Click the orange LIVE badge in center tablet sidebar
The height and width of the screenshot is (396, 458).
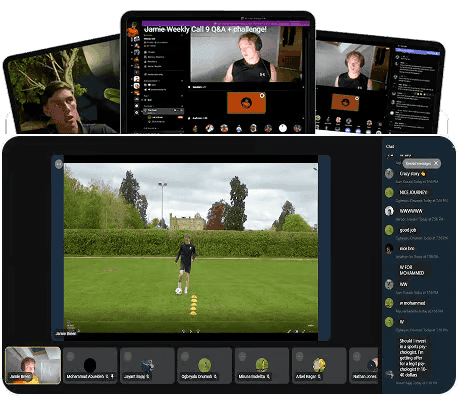pyautogui.click(x=180, y=117)
